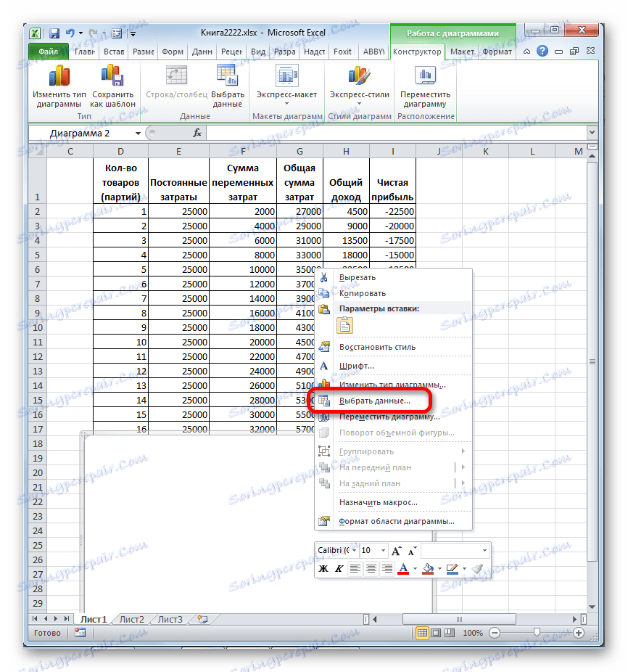Switch to Normal view in status bar
Viewport: 628px width, 672px height.
point(422,633)
